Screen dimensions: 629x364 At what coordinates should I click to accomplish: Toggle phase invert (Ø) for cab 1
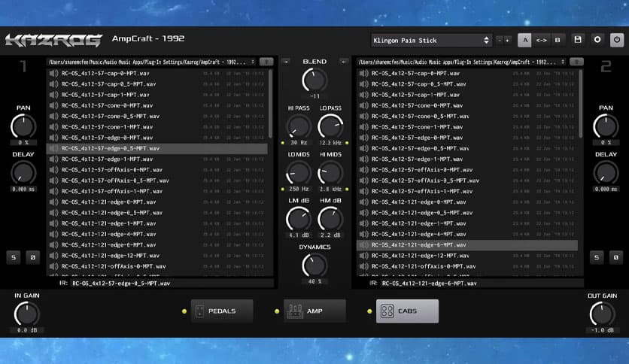click(32, 257)
